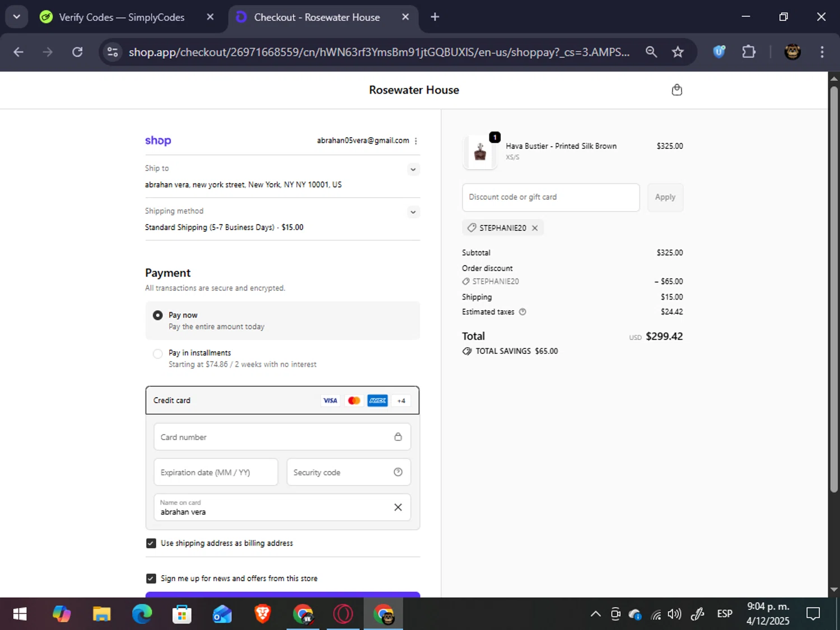Launch Copilot from the taskbar
The height and width of the screenshot is (630, 840).
[62, 614]
